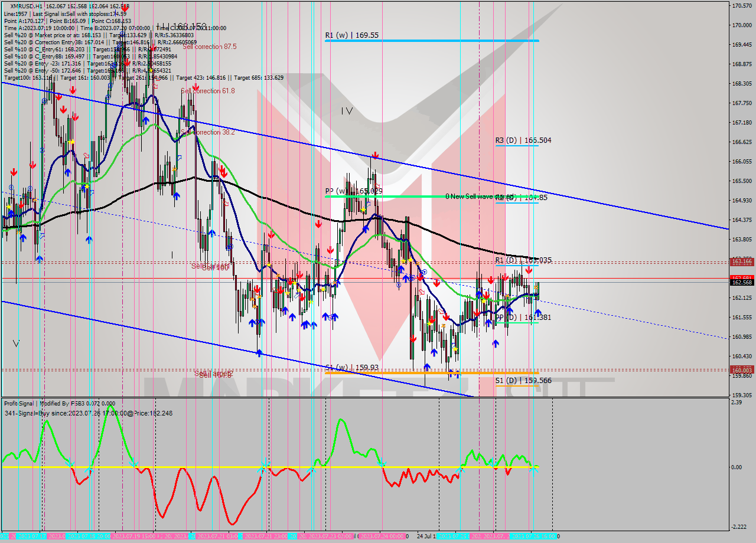Select the PP (D) 161.381 pivot line
This screenshot has width=756, height=543.
click(517, 322)
